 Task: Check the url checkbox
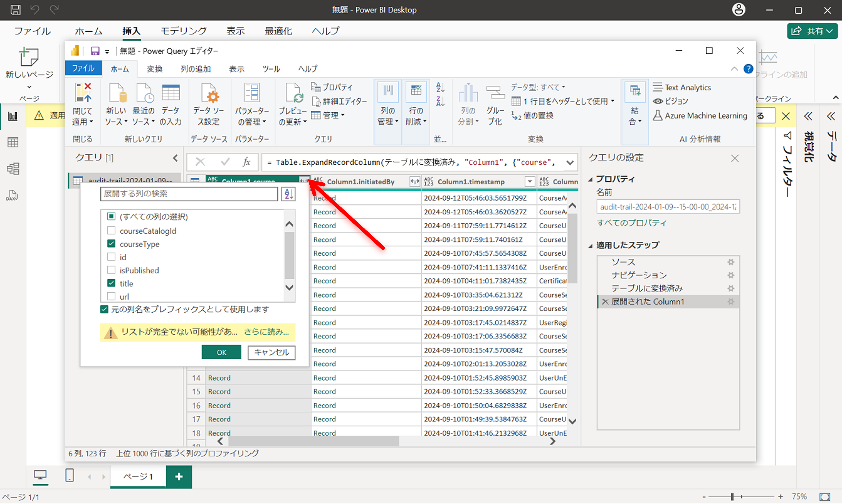click(111, 296)
